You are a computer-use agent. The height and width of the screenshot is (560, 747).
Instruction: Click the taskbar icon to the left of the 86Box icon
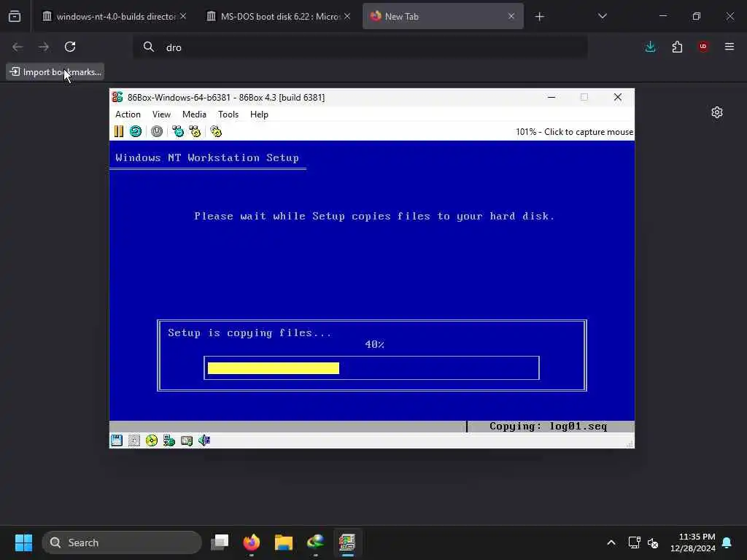click(315, 542)
